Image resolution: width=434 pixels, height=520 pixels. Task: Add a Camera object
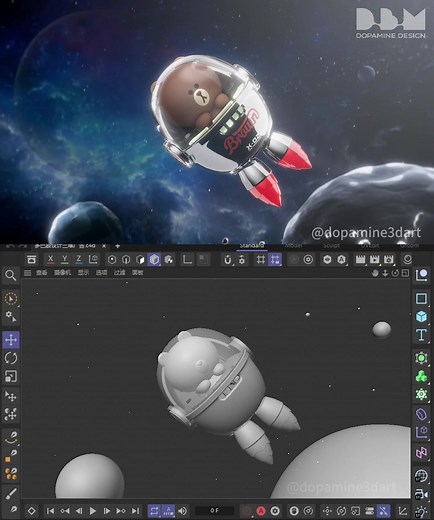[x=421, y=494]
